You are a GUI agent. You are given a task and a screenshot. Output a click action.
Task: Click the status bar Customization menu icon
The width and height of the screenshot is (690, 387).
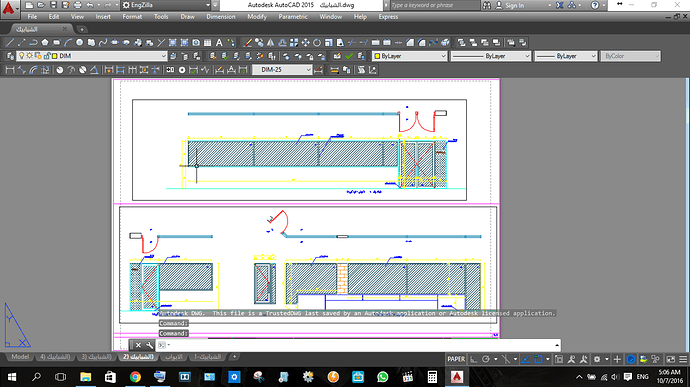[x=683, y=359]
